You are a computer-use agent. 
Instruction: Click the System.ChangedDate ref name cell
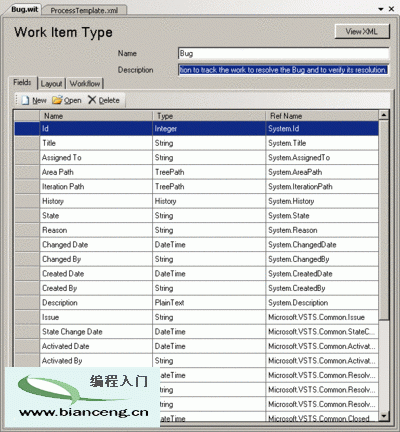coord(322,245)
